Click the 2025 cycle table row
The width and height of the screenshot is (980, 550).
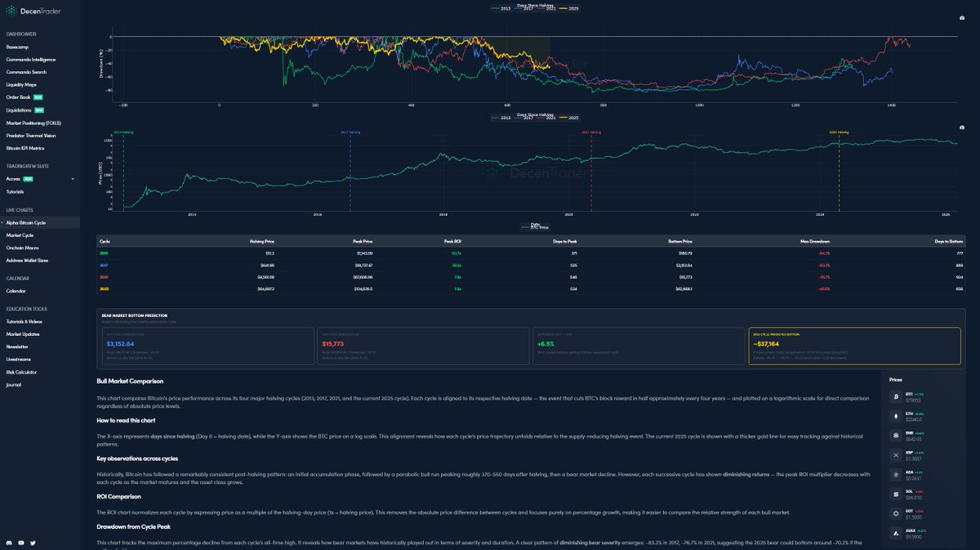(530, 288)
